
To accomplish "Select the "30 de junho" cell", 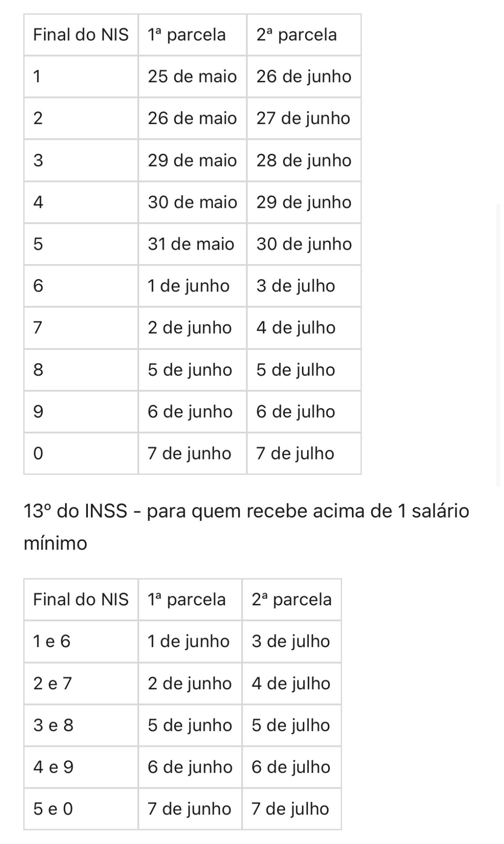I will point(304,244).
